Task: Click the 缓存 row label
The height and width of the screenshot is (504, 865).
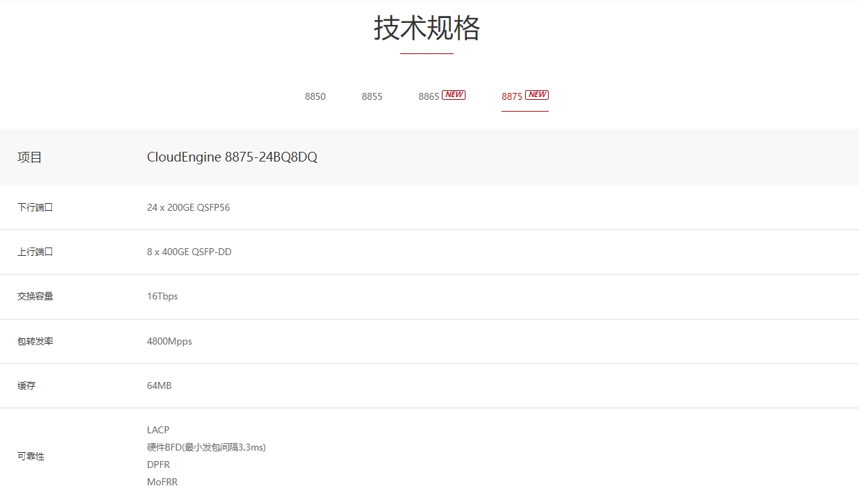Action: pos(26,385)
